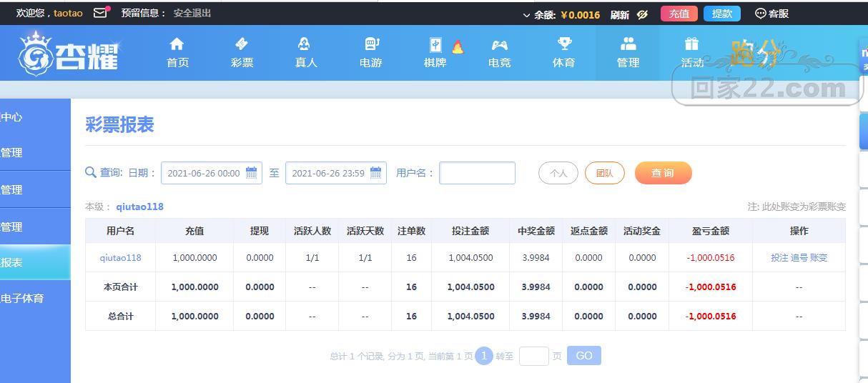
Task: Open qiutao118 user in table row
Action: [120, 257]
